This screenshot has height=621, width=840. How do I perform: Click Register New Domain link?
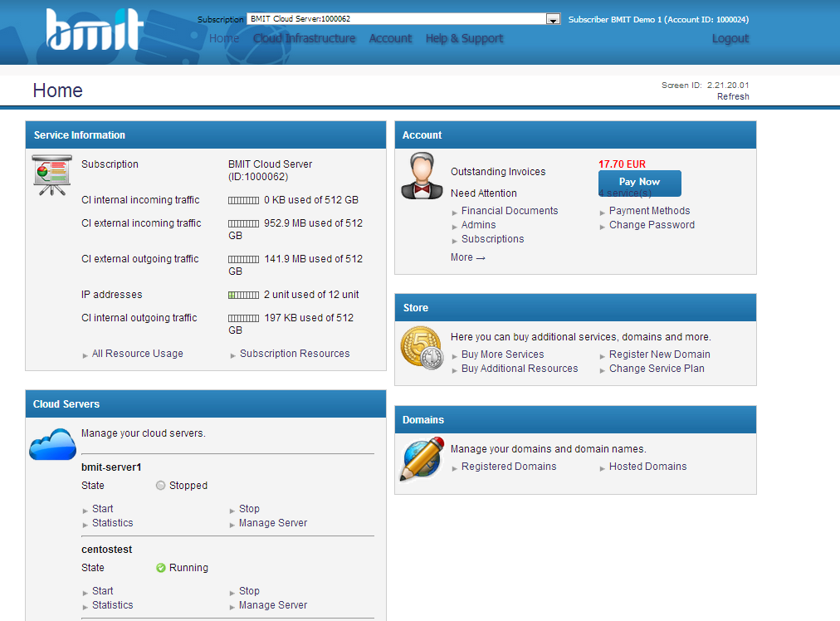pyautogui.click(x=659, y=355)
